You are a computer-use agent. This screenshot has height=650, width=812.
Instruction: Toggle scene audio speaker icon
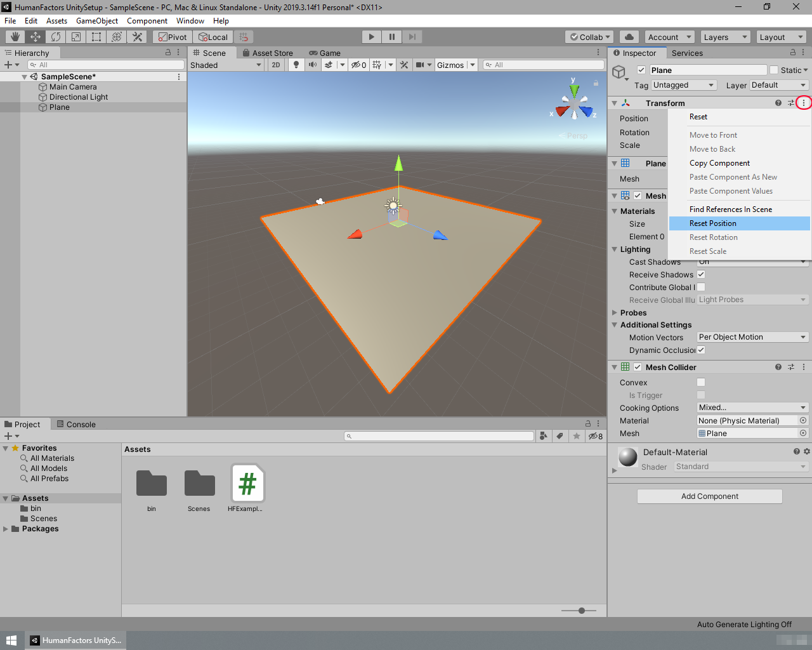click(x=313, y=65)
